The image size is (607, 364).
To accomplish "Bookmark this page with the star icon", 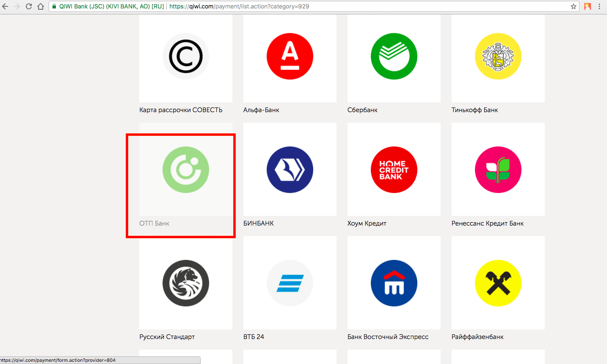I will tap(574, 6).
